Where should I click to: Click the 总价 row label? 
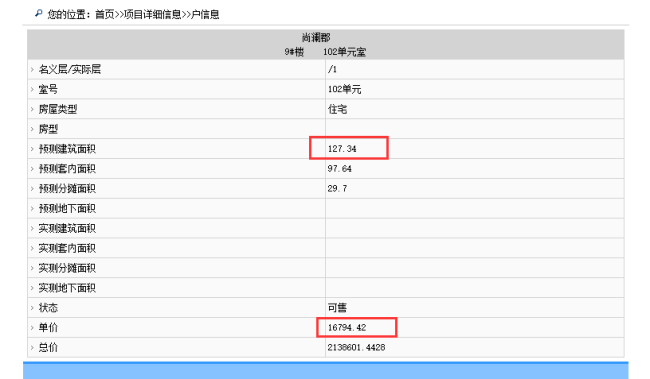pos(48,347)
